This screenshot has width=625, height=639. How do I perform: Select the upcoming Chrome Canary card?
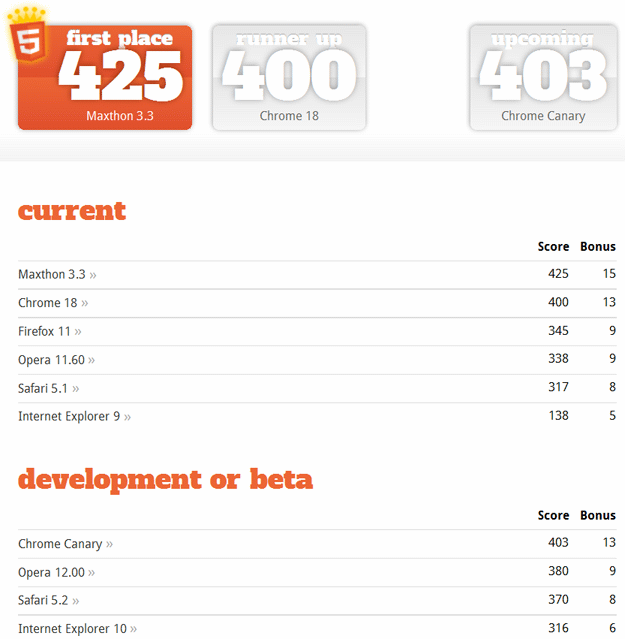coord(543,78)
